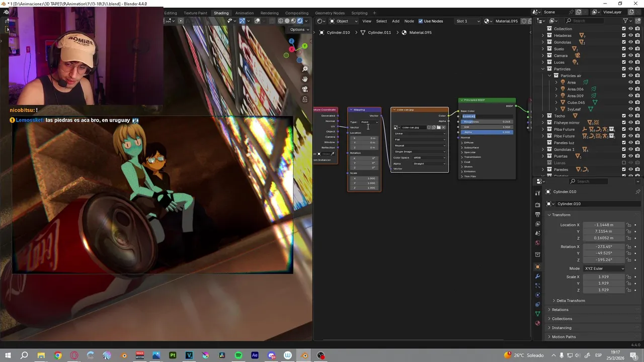Enable the Lianas collection checkbox
644x362 pixels.
click(x=624, y=163)
